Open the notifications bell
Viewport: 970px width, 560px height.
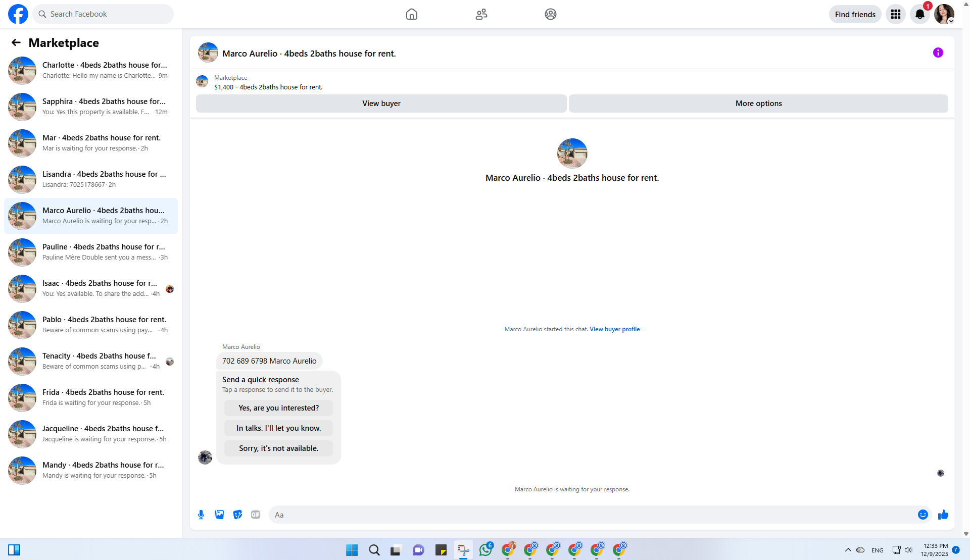pyautogui.click(x=920, y=14)
